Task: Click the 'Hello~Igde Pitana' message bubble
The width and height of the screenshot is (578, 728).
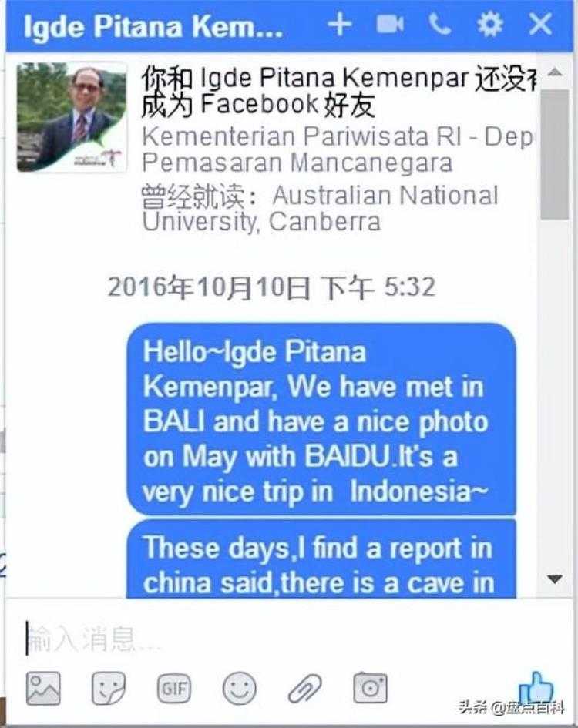Action: [x=321, y=419]
